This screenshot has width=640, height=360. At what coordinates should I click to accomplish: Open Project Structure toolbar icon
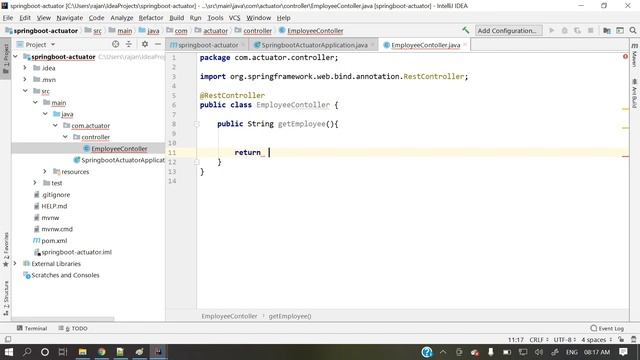pos(607,30)
